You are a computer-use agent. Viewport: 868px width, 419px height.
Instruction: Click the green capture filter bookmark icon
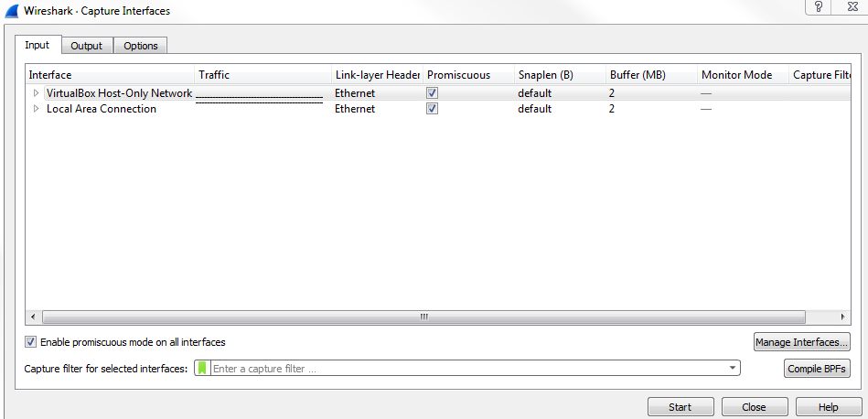[203, 368]
